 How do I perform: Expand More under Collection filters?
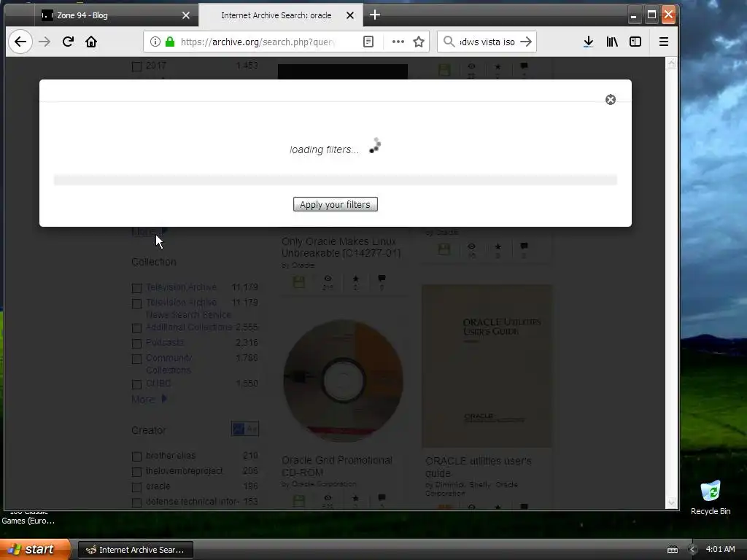click(149, 399)
